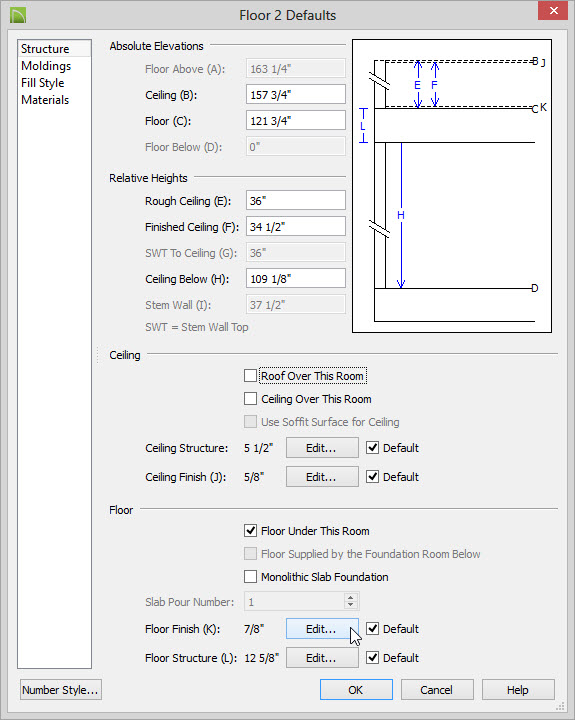Toggle Ceiling Over This Room checkbox
This screenshot has width=575, height=720.
[x=250, y=399]
